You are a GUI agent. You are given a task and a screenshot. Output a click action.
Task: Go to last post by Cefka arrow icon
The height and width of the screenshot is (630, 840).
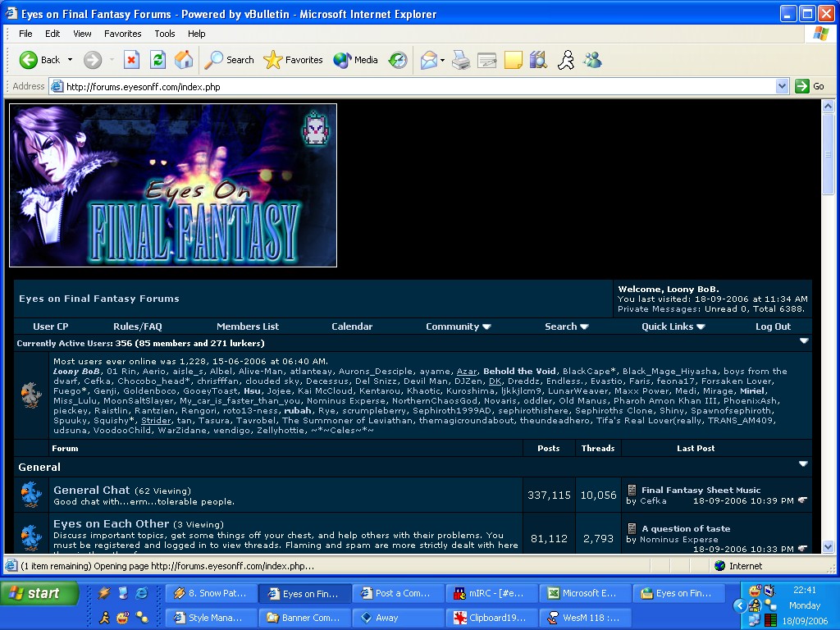click(802, 500)
